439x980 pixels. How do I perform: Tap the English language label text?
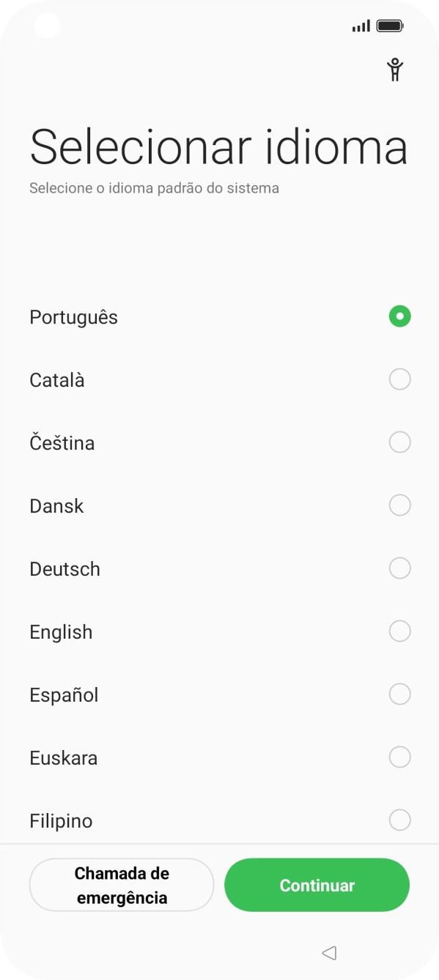coord(61,631)
